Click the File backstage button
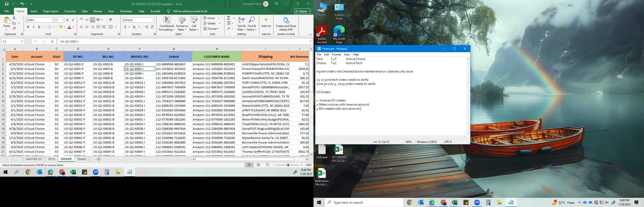The height and width of the screenshot is (207, 644). pos(7,11)
